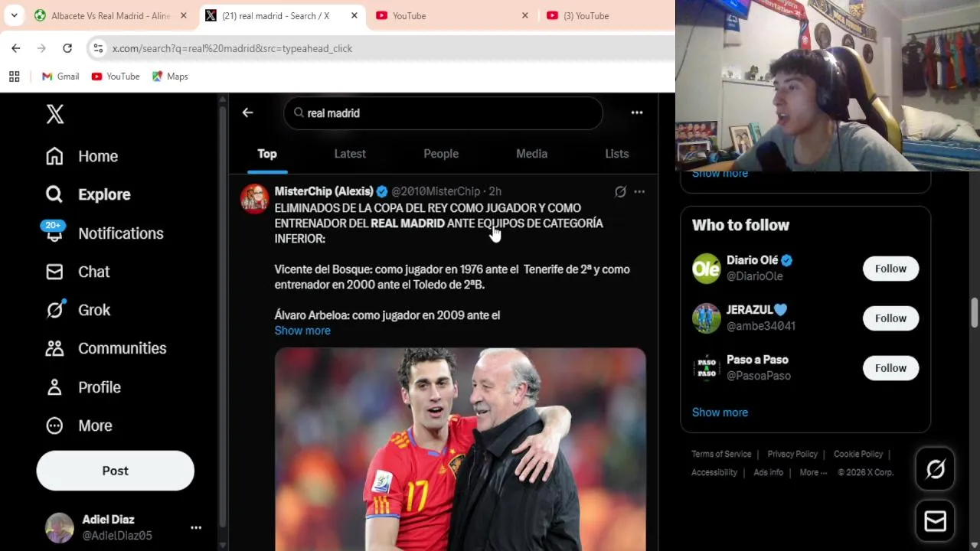Reload the page
Image resolution: width=980 pixels, height=551 pixels.
(x=67, y=48)
